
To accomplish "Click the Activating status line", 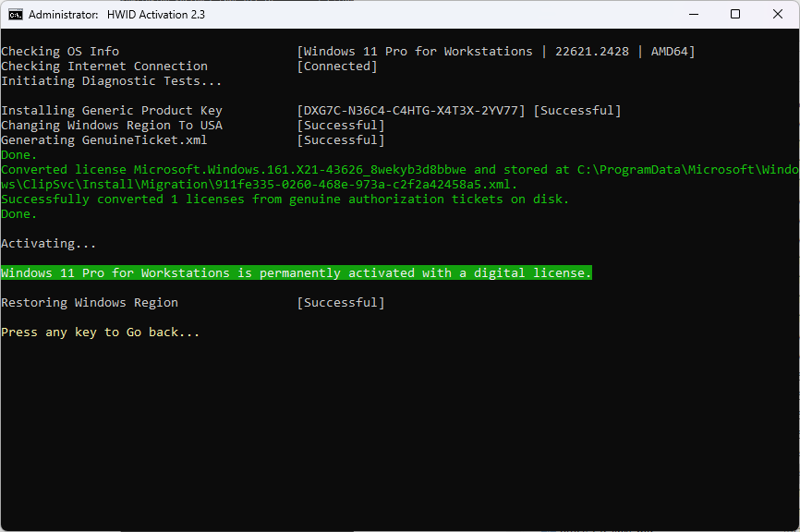I will tap(48, 243).
